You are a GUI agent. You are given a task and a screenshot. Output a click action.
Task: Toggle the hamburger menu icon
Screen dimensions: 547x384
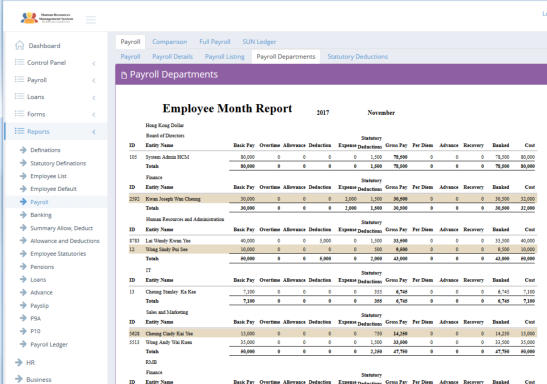[x=91, y=20]
